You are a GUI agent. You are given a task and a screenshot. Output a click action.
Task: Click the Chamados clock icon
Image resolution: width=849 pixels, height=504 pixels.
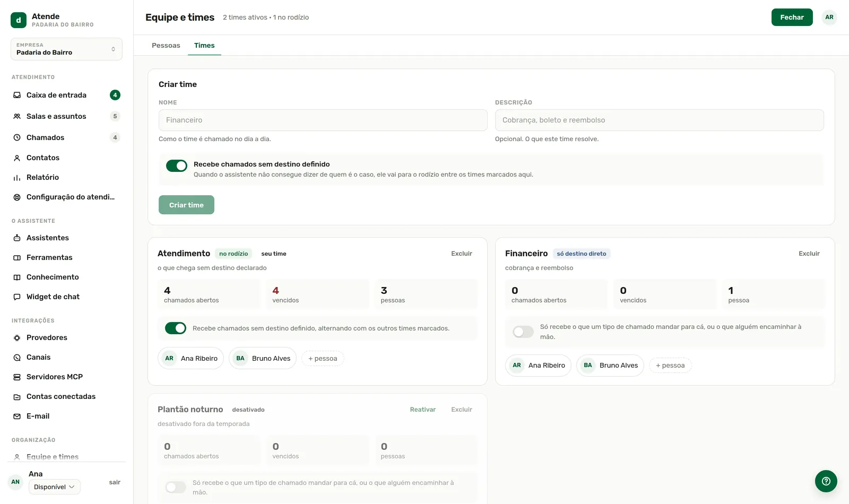coord(17,137)
